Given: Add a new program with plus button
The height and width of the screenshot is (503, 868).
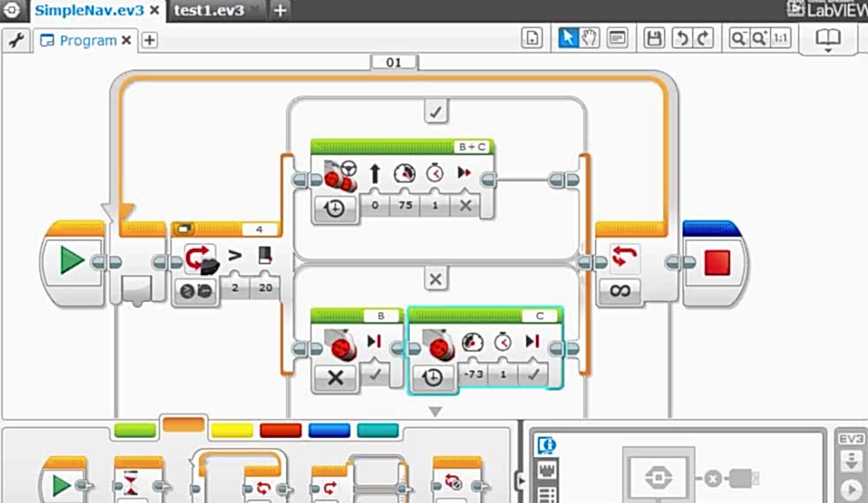Looking at the screenshot, I should tap(150, 41).
